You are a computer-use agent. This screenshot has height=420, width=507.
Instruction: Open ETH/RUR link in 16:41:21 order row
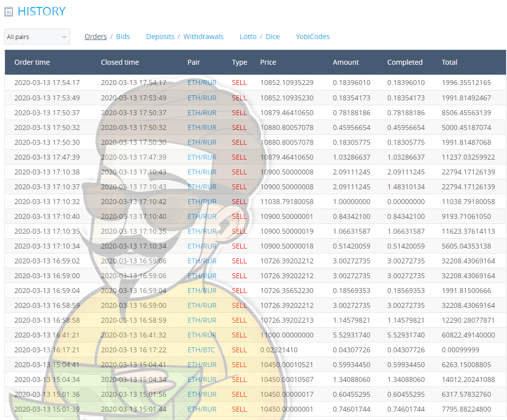pos(202,335)
